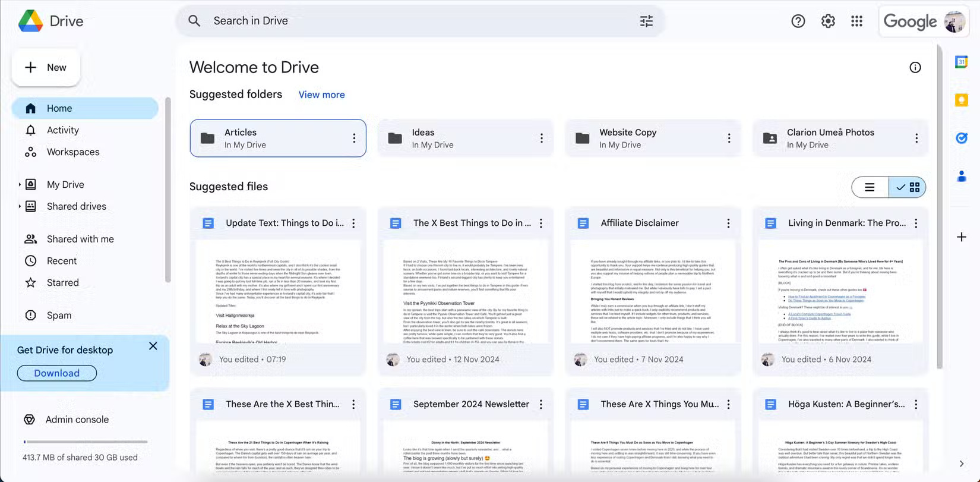Expand Shared drives tree arrow
Image resolution: width=980 pixels, height=482 pixels.
(x=20, y=206)
